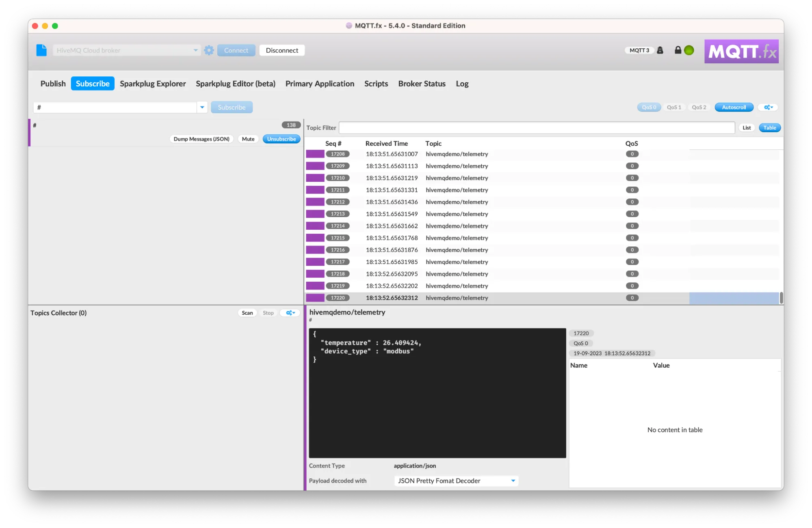Image resolution: width=812 pixels, height=528 pixels.
Task: Click Stop in Topics Collector
Action: pos(268,313)
